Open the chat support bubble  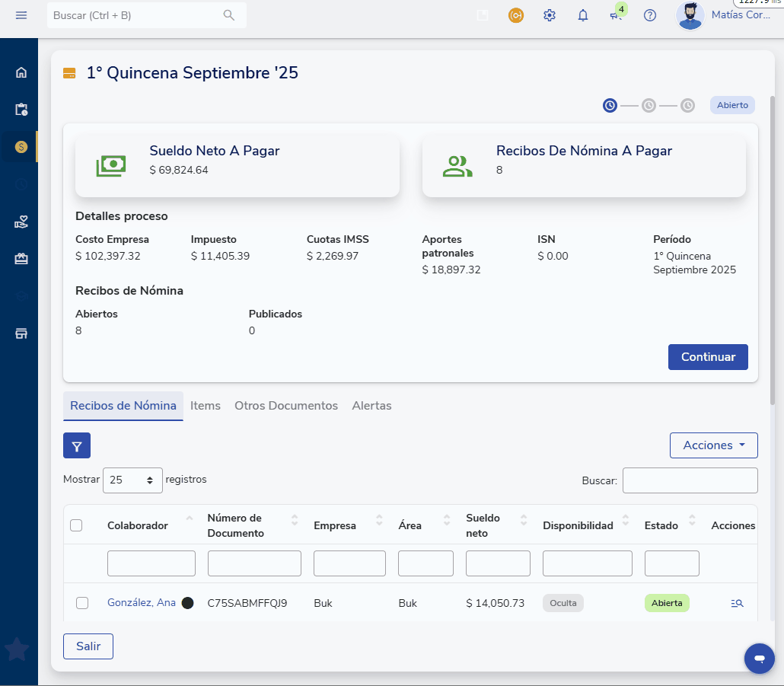[x=759, y=658]
